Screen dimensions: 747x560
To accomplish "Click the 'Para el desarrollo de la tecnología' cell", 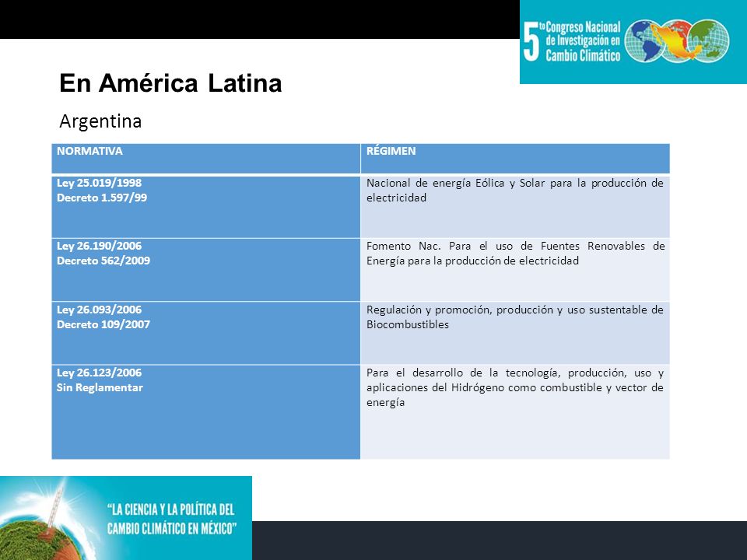I will [x=515, y=412].
